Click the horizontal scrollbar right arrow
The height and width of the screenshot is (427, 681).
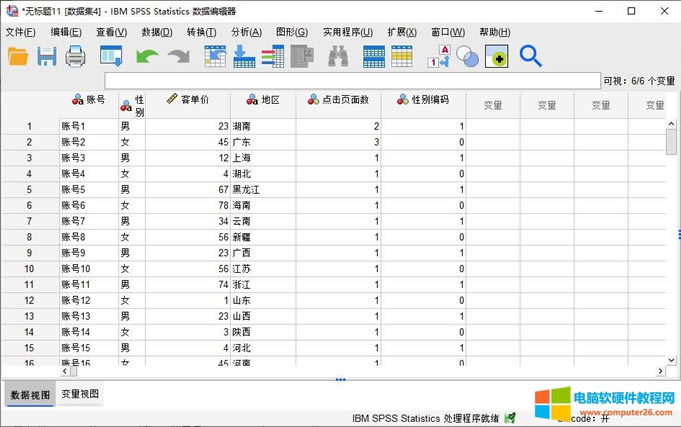click(660, 371)
